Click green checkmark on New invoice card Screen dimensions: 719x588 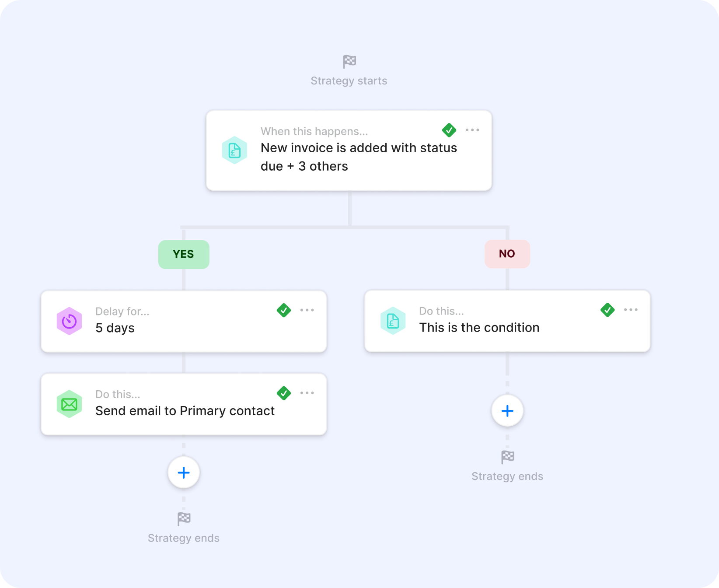449,130
